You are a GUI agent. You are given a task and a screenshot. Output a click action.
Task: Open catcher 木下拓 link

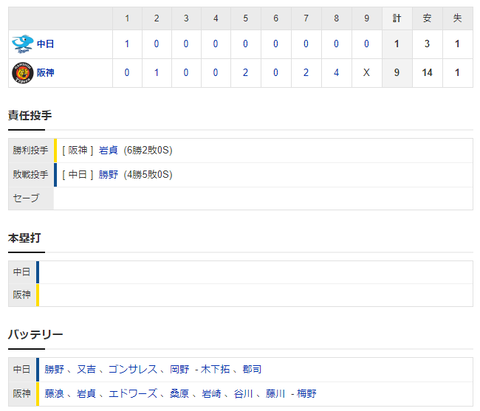click(215, 369)
